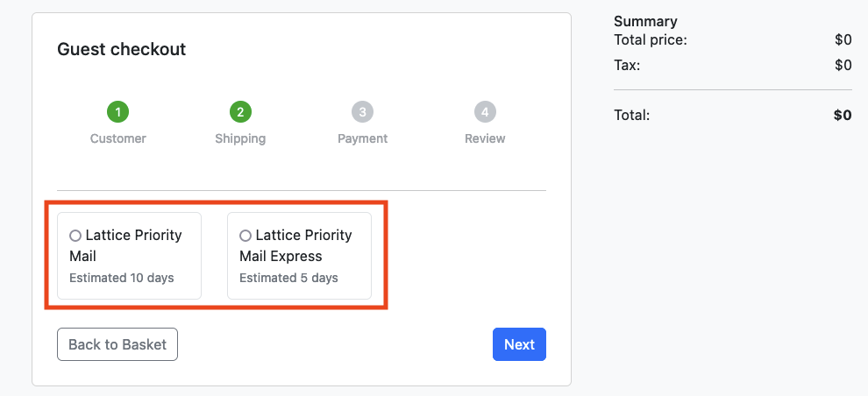Screen dimensions: 868x396
Task: Select the Lattice Priority Mail Express radio button
Action: tap(245, 236)
